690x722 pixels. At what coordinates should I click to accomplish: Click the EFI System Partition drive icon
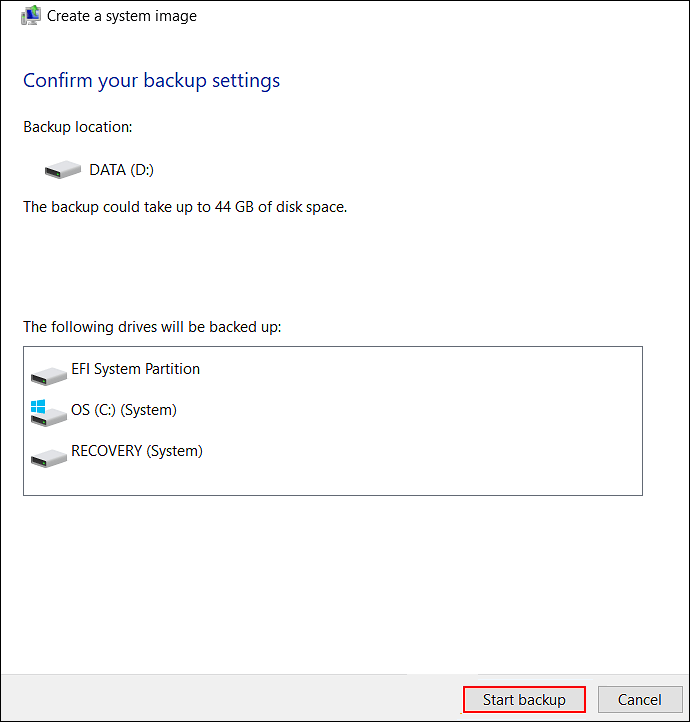(48, 374)
